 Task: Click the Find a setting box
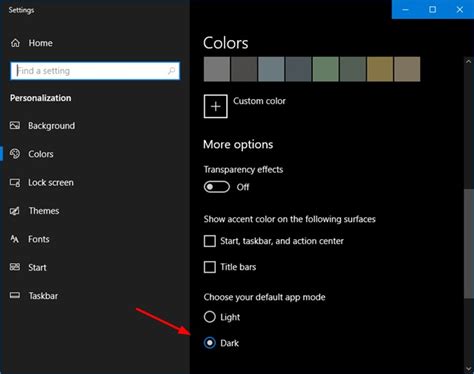(95, 71)
